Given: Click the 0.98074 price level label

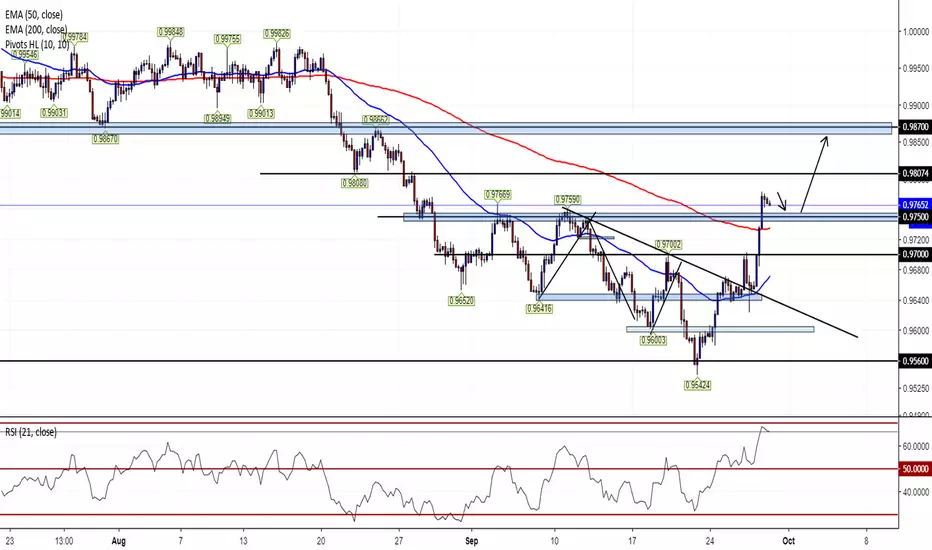Looking at the screenshot, I should point(915,174).
